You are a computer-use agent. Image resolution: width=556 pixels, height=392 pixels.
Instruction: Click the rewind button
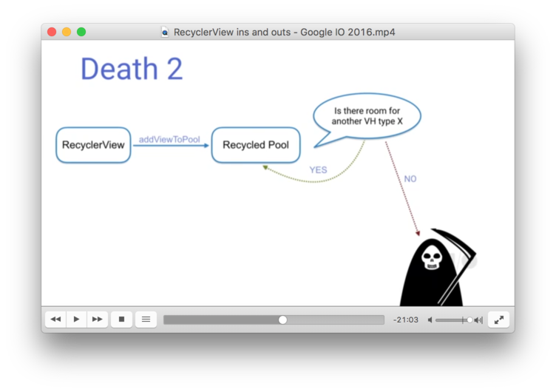[55, 320]
